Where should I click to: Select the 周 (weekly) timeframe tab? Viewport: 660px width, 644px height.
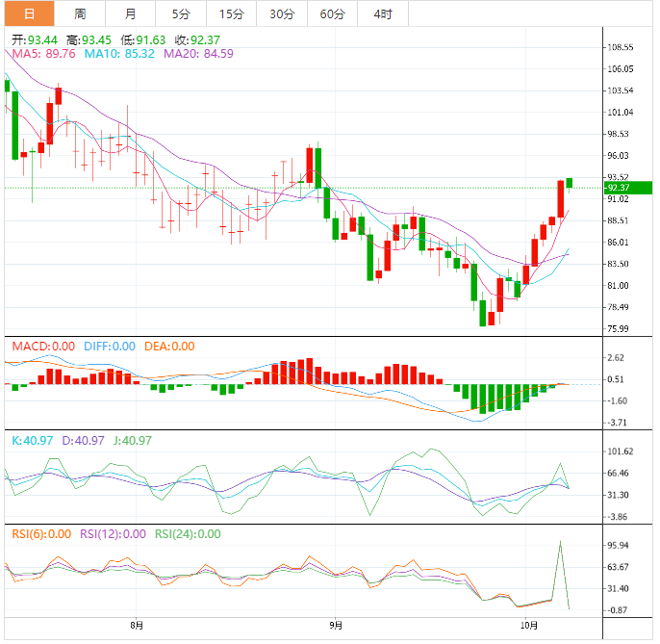[80, 13]
